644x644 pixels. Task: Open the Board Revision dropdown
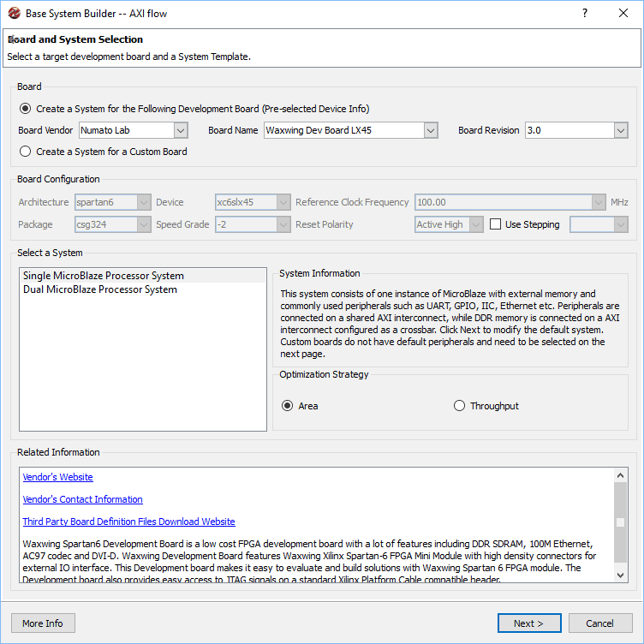(x=621, y=130)
